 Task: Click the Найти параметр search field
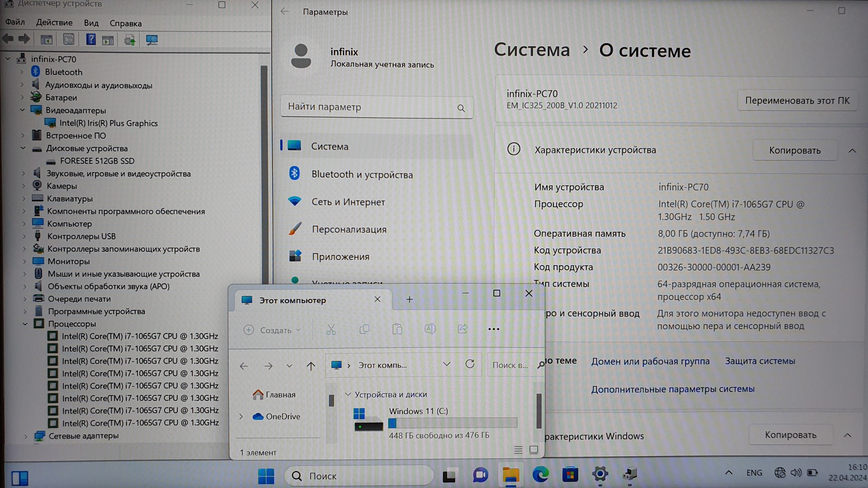[369, 107]
